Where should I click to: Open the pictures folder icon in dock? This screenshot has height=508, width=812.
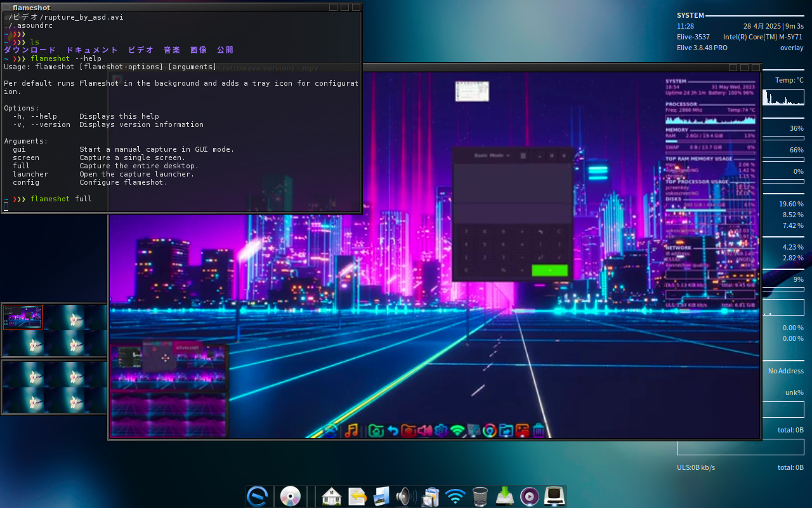point(381,496)
